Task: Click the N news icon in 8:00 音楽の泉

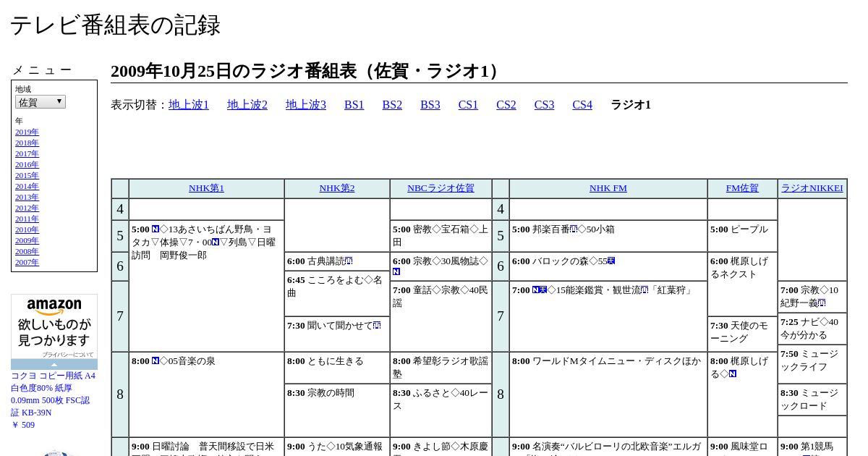Action: 156,360
